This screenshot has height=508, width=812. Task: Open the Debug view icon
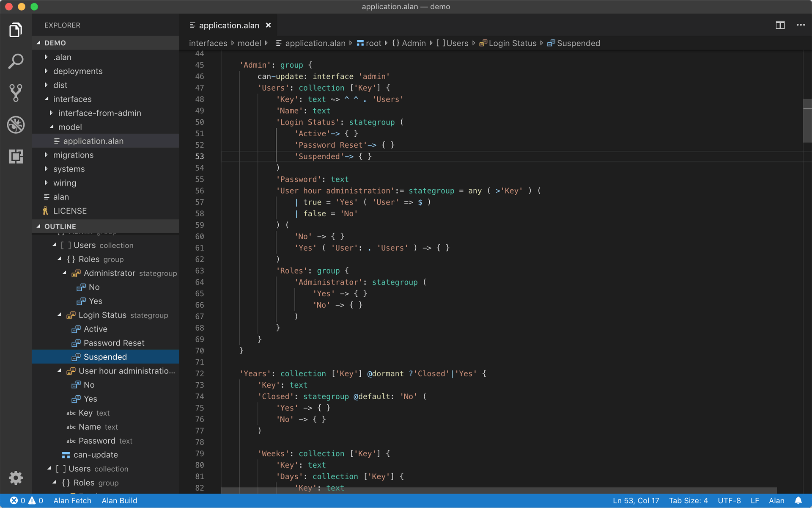click(x=16, y=124)
